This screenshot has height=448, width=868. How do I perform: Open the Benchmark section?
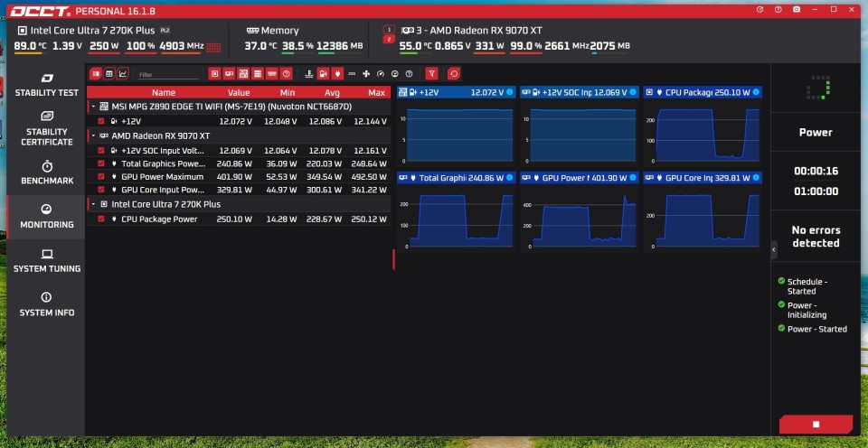[46, 173]
